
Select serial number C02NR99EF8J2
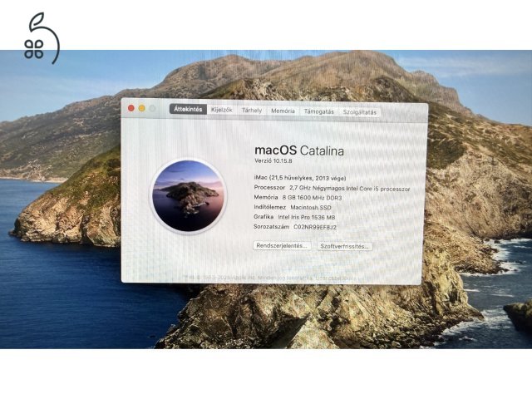point(315,227)
